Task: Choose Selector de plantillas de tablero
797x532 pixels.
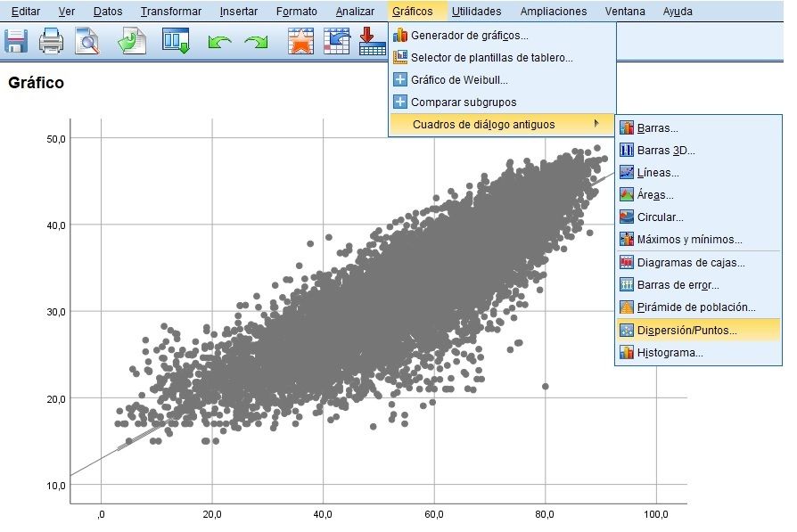Action: [x=491, y=58]
